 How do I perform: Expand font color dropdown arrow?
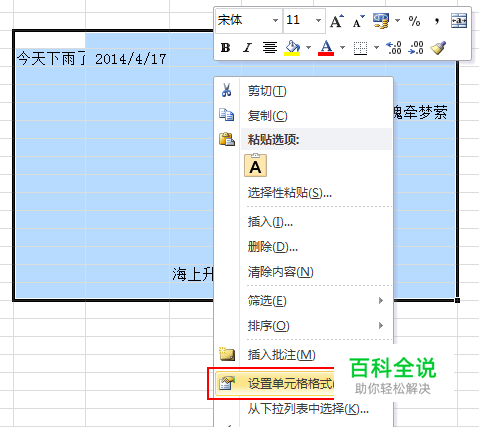pos(342,48)
